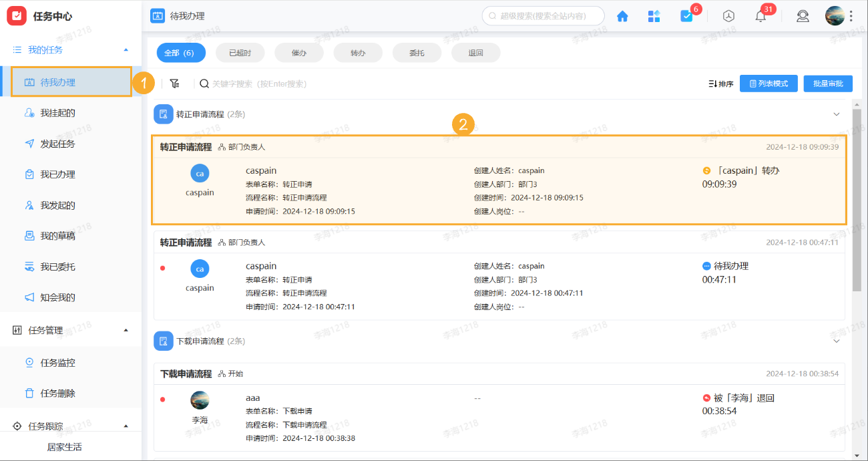Viewport: 868px width, 461px height.
Task: Select the 催办 filter tab
Action: 299,52
